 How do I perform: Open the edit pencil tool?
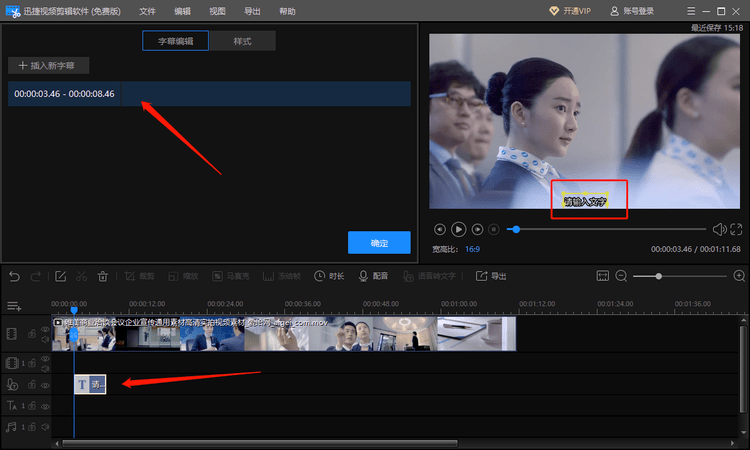pos(60,276)
